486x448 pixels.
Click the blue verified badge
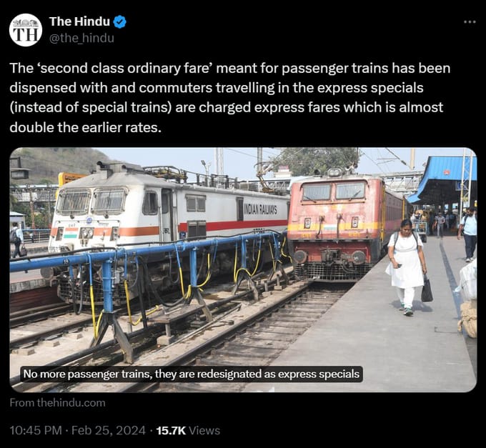click(120, 21)
